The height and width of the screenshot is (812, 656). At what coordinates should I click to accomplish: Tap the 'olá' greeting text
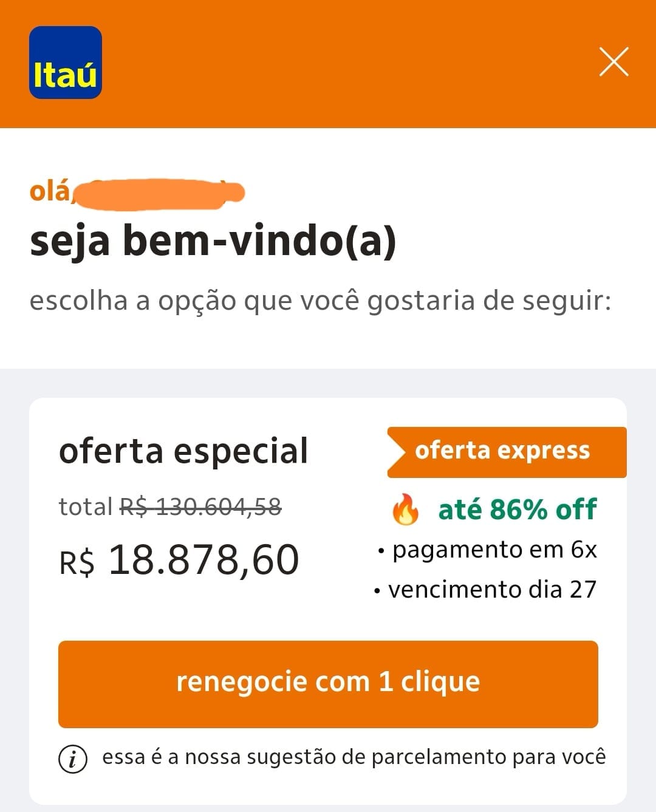point(50,191)
